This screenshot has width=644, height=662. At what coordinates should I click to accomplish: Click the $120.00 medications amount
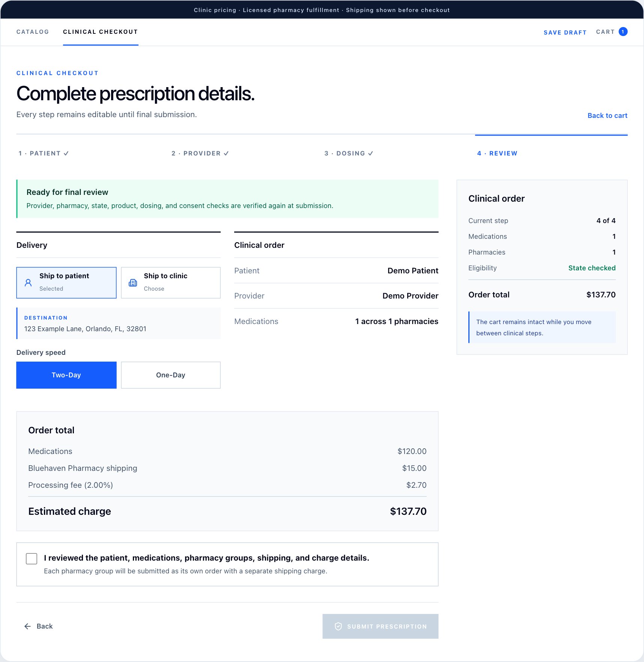pos(412,451)
